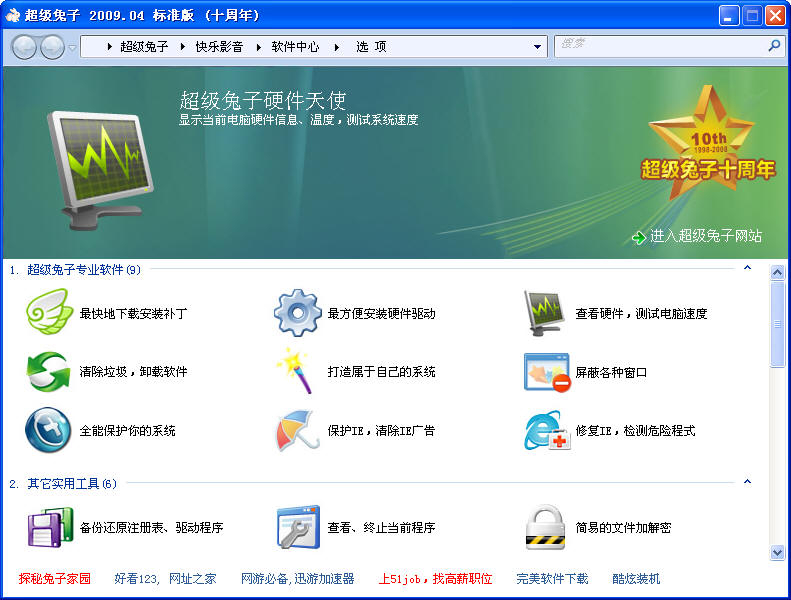
Task: Open 全能保护你的系统
Action: 127,430
